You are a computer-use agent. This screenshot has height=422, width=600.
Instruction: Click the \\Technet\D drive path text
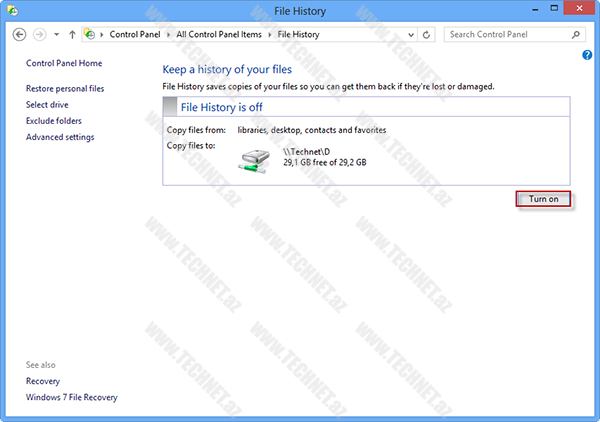pyautogui.click(x=307, y=152)
